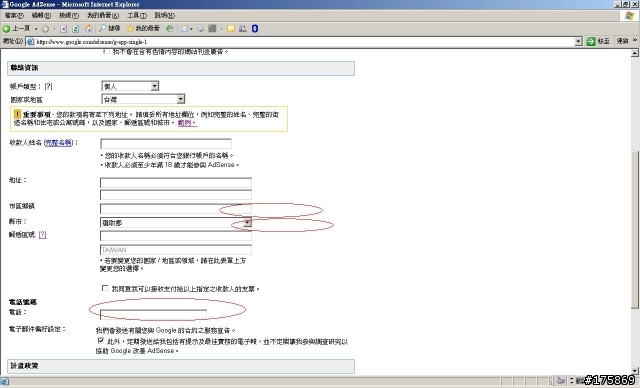Open the Search magnifier toolbar button

[109, 29]
